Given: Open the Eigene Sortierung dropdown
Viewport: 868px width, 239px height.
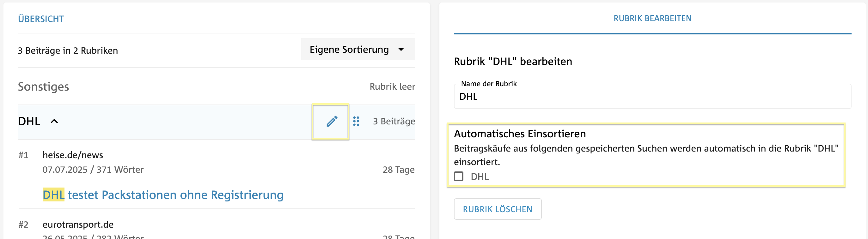Looking at the screenshot, I should pos(358,49).
